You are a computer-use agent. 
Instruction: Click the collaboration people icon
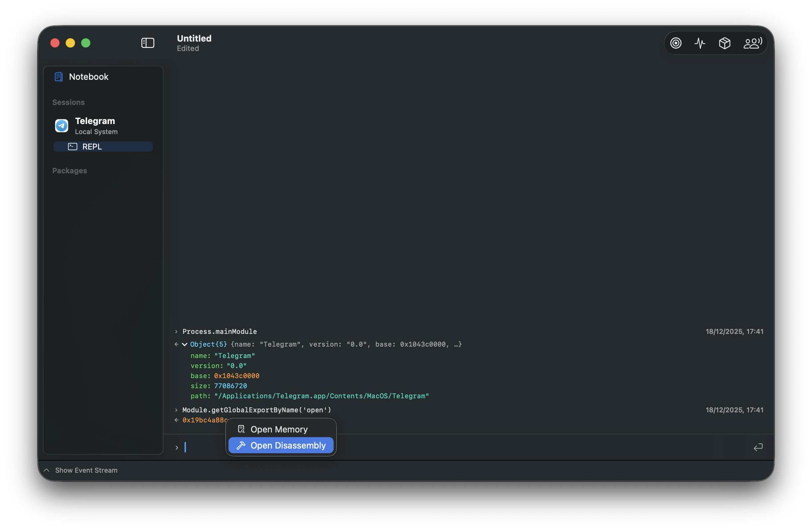coord(753,43)
